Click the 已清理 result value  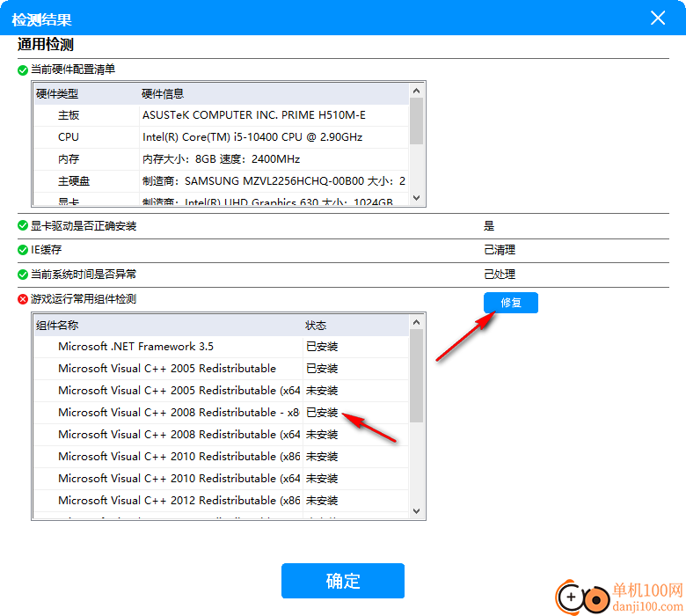500,250
